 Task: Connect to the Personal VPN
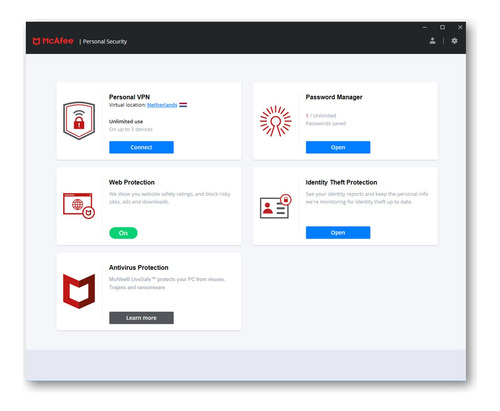(141, 147)
